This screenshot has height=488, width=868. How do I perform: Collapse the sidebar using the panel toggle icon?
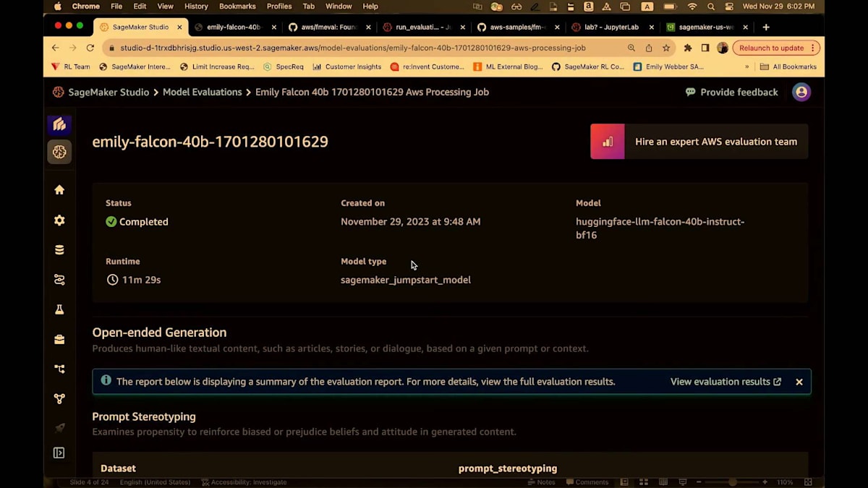(59, 453)
